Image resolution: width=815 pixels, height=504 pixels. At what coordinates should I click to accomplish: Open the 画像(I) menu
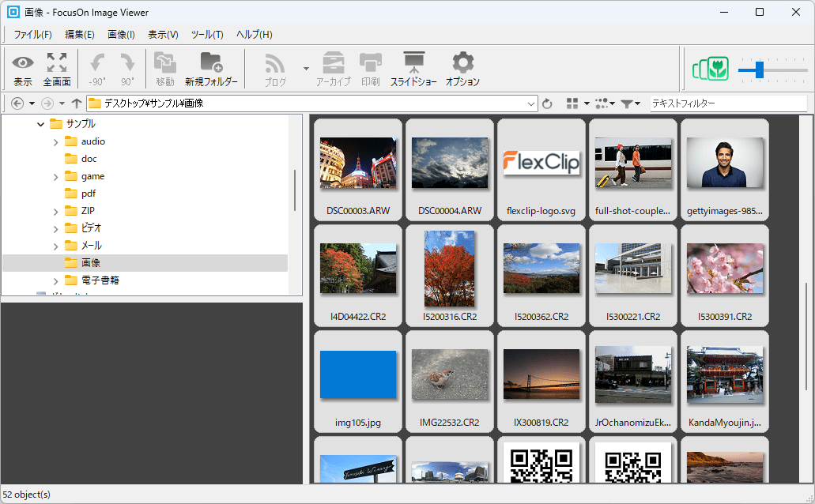pos(121,34)
